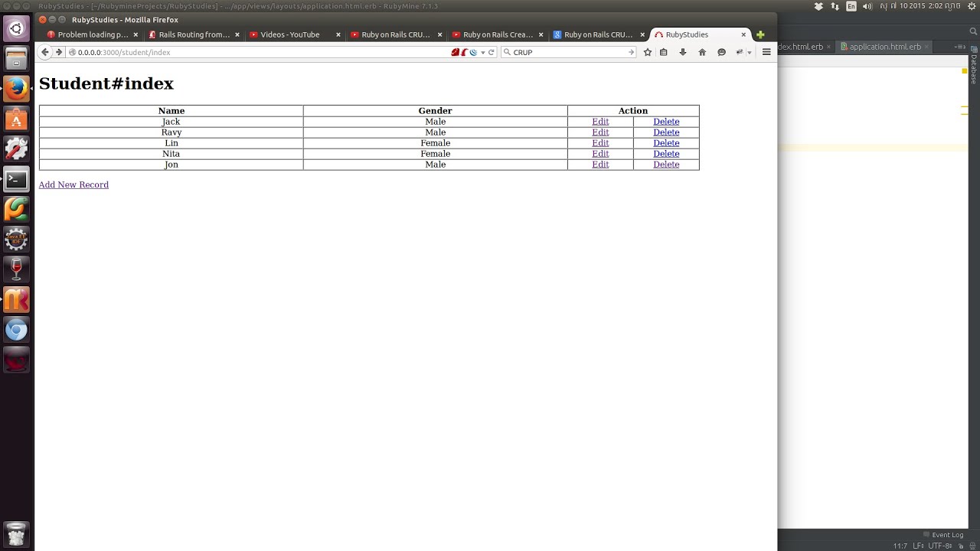Click the UTF-8 encoding status entry
The width and height of the screenshot is (980, 551).
[x=940, y=546]
